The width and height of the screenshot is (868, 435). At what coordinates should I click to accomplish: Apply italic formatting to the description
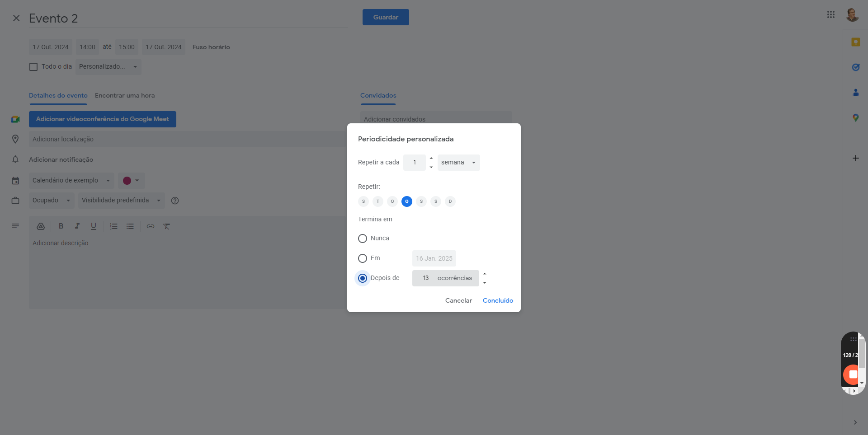[x=77, y=226]
